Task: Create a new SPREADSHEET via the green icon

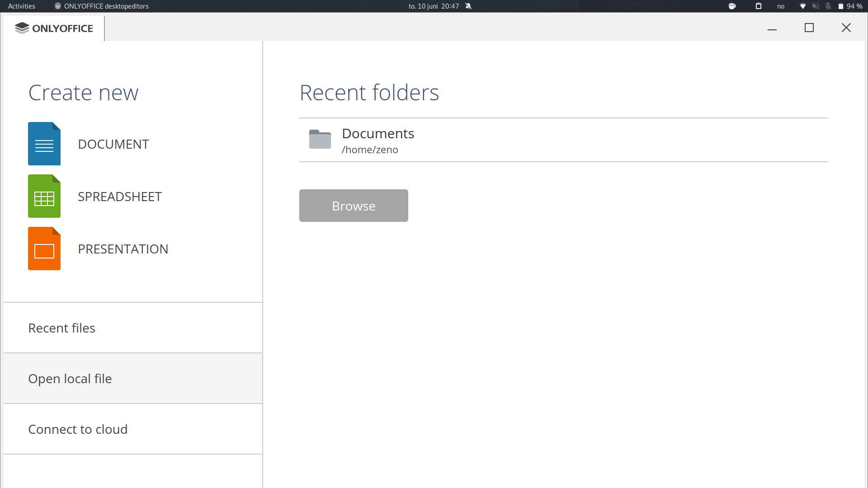Action: (44, 196)
